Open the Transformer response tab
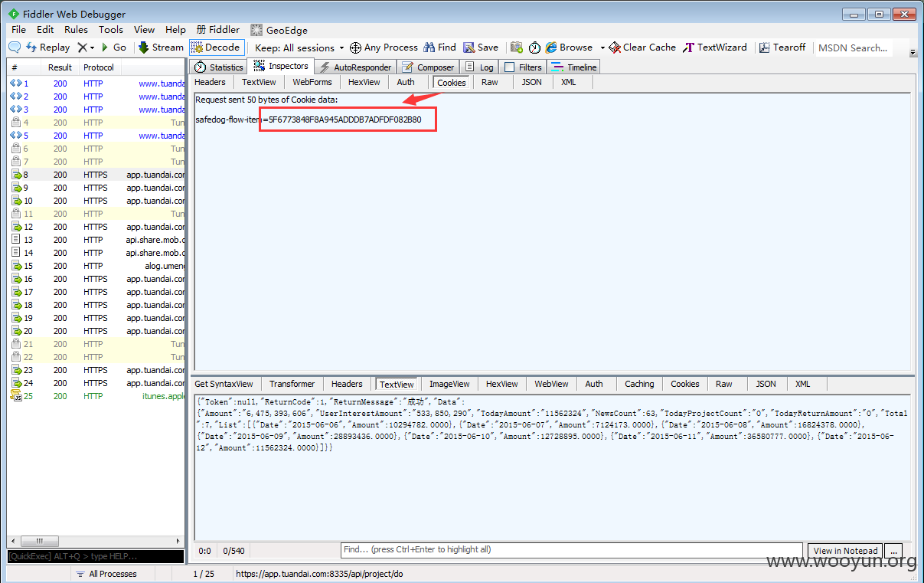The width and height of the screenshot is (924, 583). pyautogui.click(x=292, y=384)
